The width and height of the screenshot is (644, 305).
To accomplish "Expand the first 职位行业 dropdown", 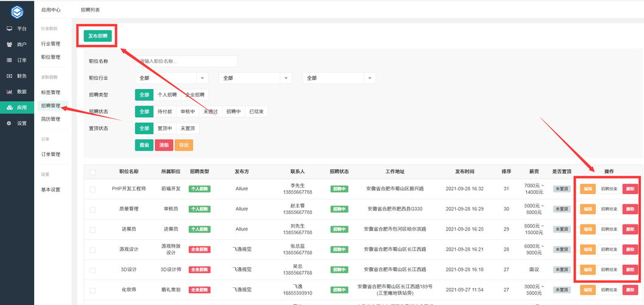I will [171, 78].
